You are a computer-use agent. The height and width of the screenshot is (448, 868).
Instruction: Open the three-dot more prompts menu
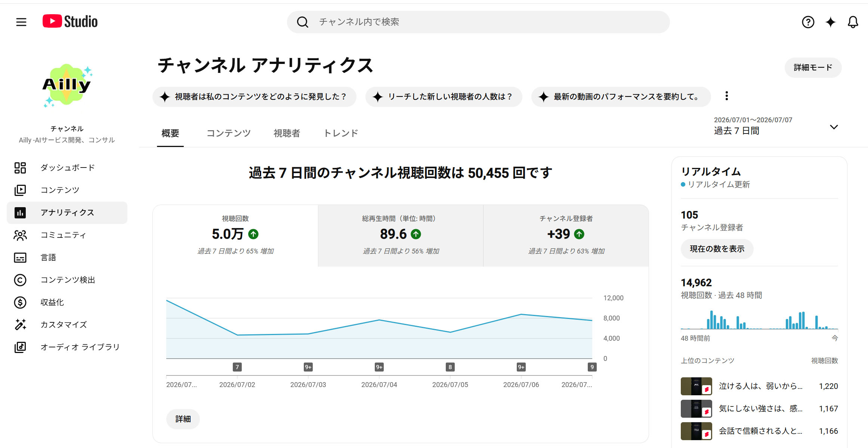(727, 96)
